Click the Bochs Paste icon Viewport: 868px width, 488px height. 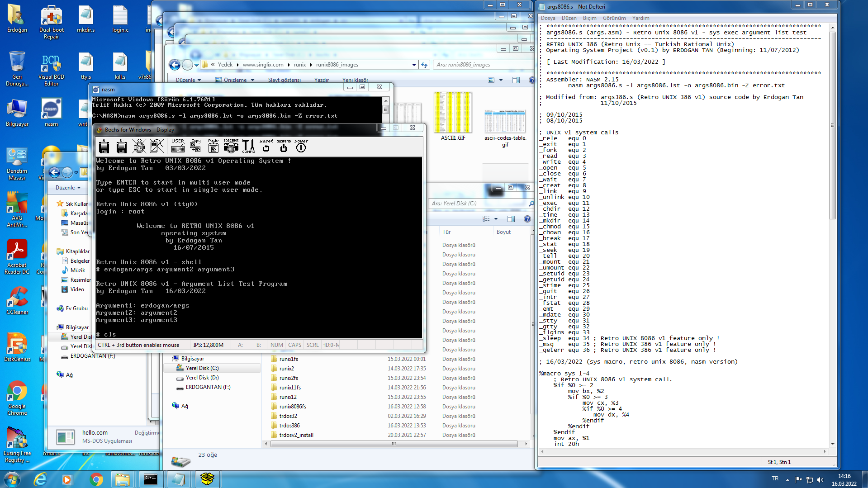(213, 146)
